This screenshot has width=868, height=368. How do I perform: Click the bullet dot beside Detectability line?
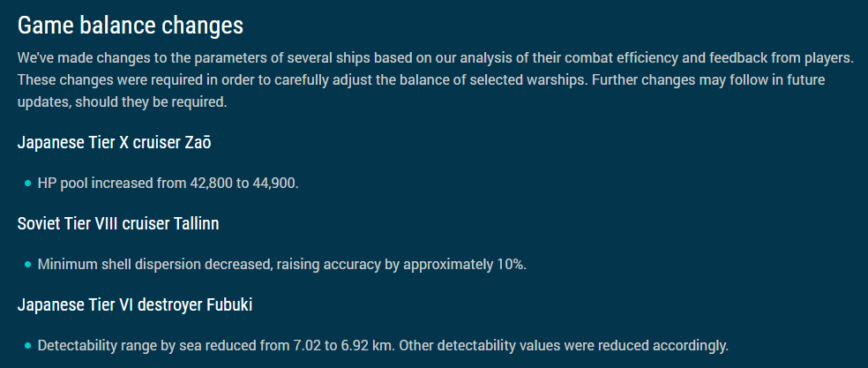tap(27, 346)
